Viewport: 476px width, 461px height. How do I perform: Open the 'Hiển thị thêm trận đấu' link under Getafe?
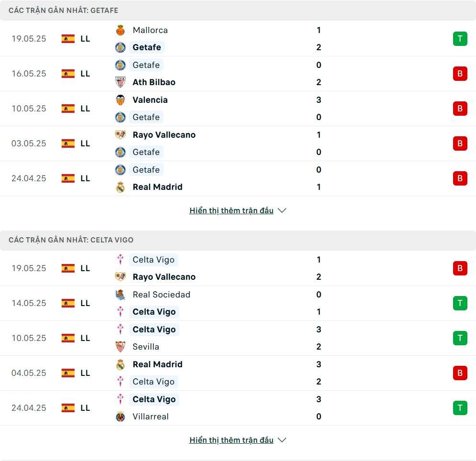(231, 210)
